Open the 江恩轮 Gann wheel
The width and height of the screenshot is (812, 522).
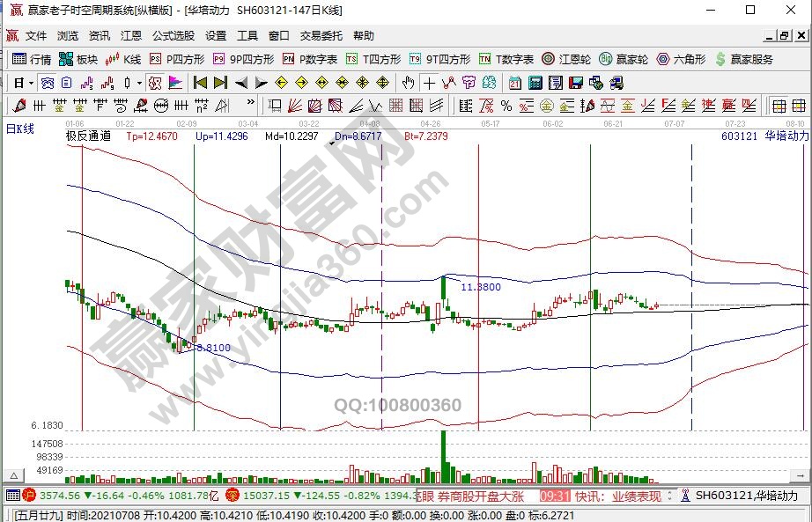click(x=565, y=60)
